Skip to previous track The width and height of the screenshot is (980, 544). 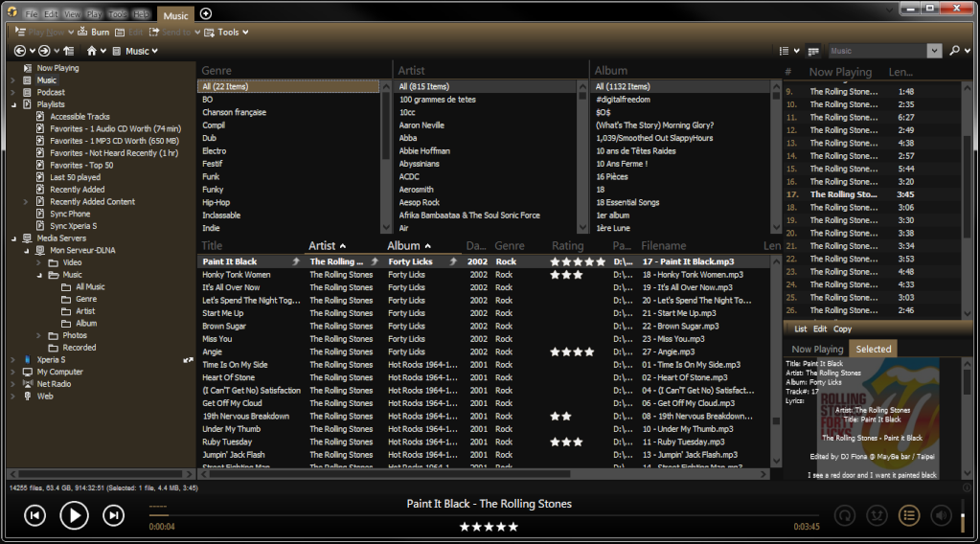35,515
